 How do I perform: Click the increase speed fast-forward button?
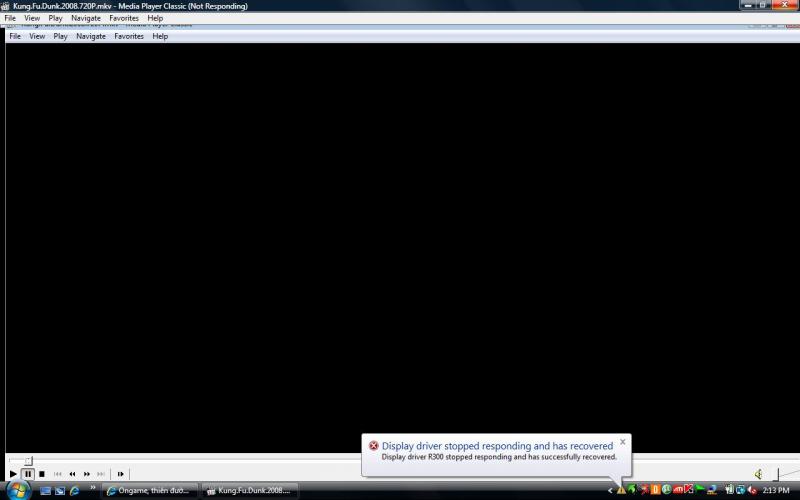[87, 474]
